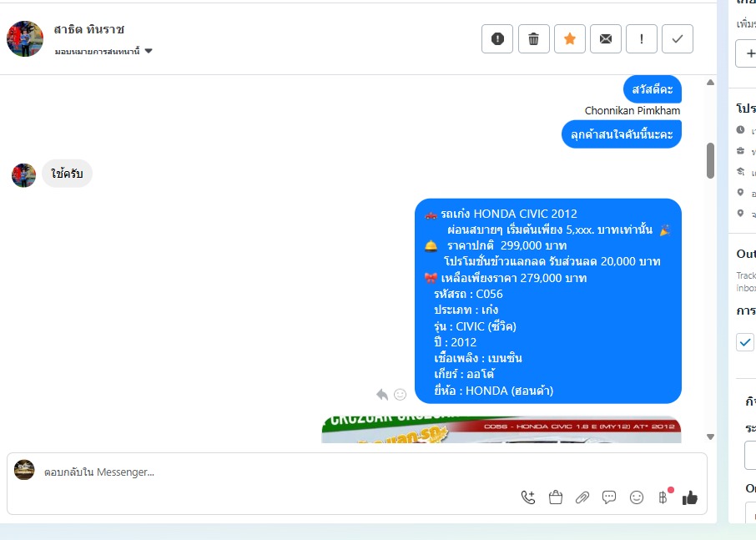Screen dimensions: 756x540
Task: Click the phone call request icon
Action: pos(528,497)
